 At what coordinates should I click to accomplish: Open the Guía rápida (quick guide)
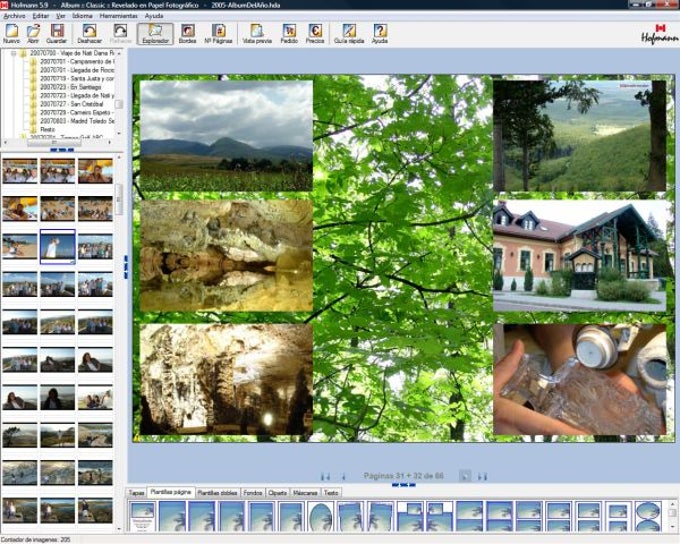(349, 34)
